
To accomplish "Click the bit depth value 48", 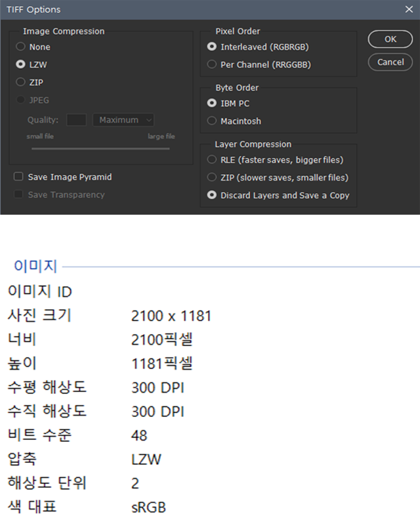I will click(x=139, y=436).
